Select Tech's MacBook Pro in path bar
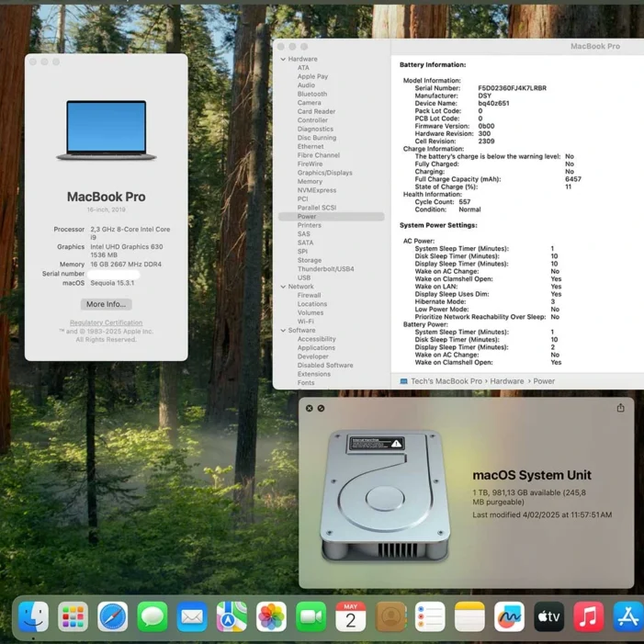This screenshot has width=644, height=644. tap(446, 381)
